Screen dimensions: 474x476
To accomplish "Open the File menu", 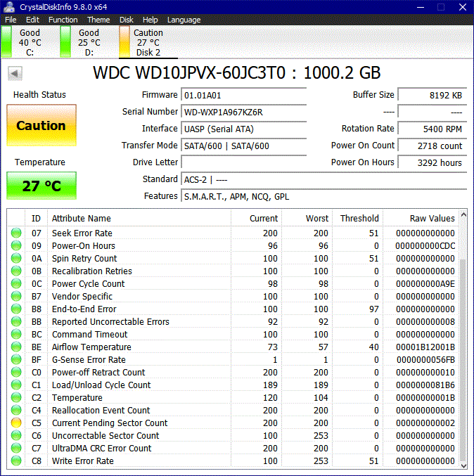I will (11, 20).
